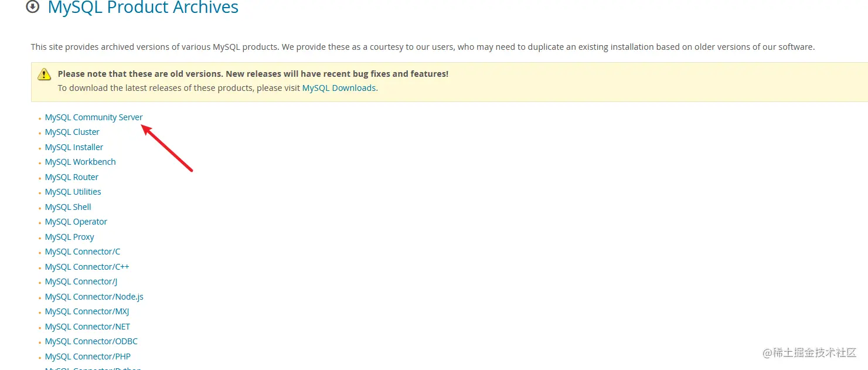Open the MySQL Installer archive link
Screen dimensions: 868x370
point(74,147)
